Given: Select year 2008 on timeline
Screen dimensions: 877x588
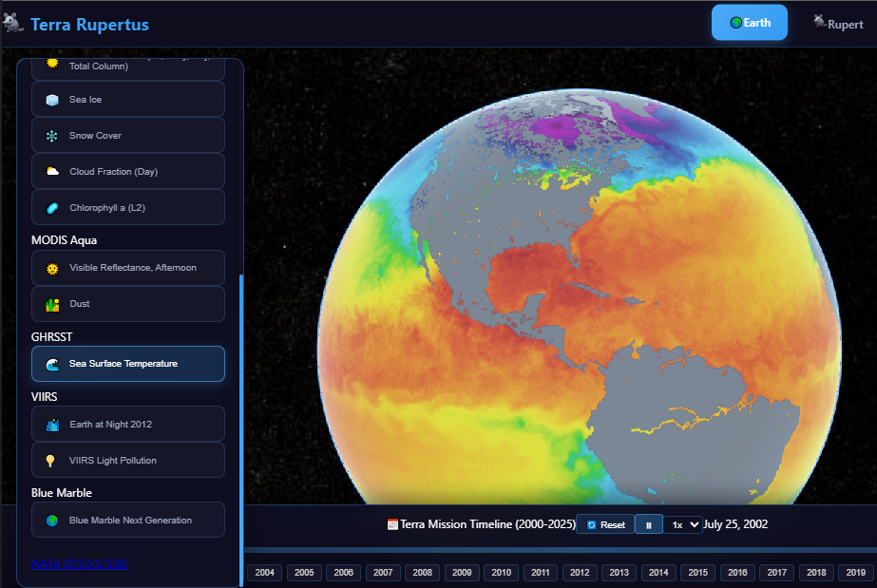Looking at the screenshot, I should coord(422,573).
